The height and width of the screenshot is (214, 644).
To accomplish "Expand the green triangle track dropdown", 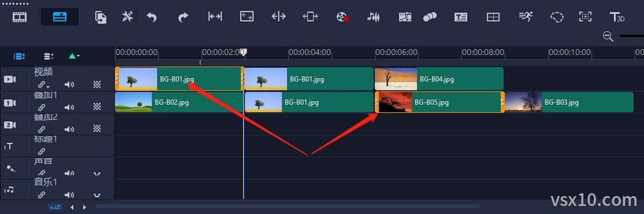I will [x=74, y=56].
